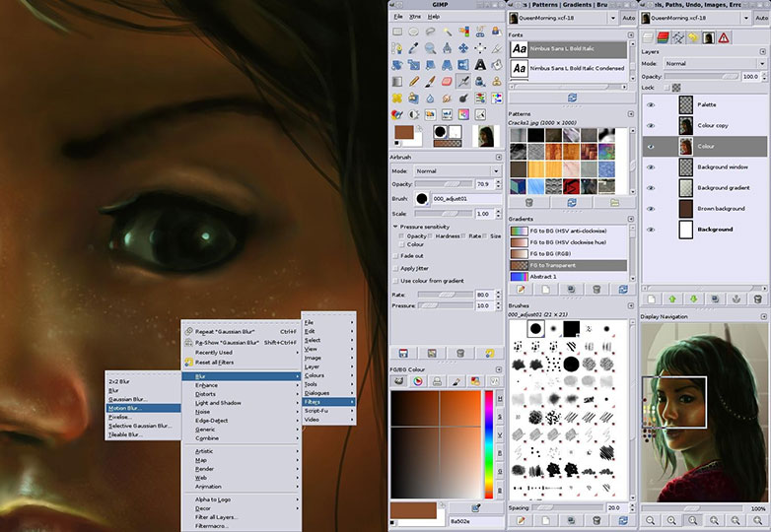Open the Layers panel configuration menu

click(763, 51)
